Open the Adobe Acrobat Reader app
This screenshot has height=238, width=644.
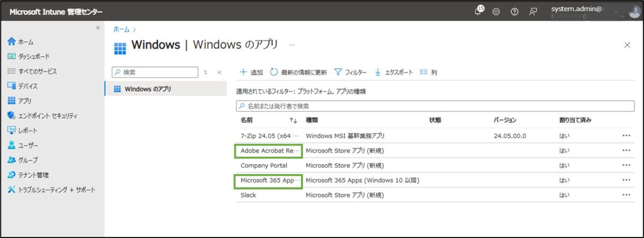point(268,150)
